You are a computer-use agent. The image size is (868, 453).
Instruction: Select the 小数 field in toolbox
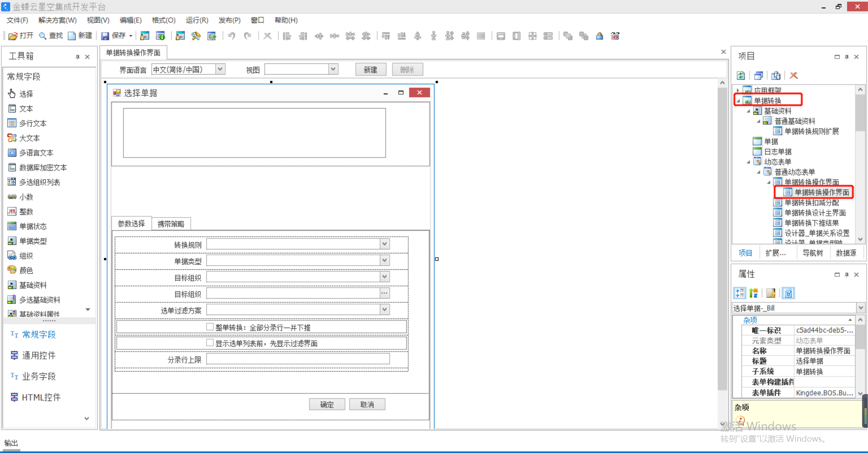[x=20, y=197]
